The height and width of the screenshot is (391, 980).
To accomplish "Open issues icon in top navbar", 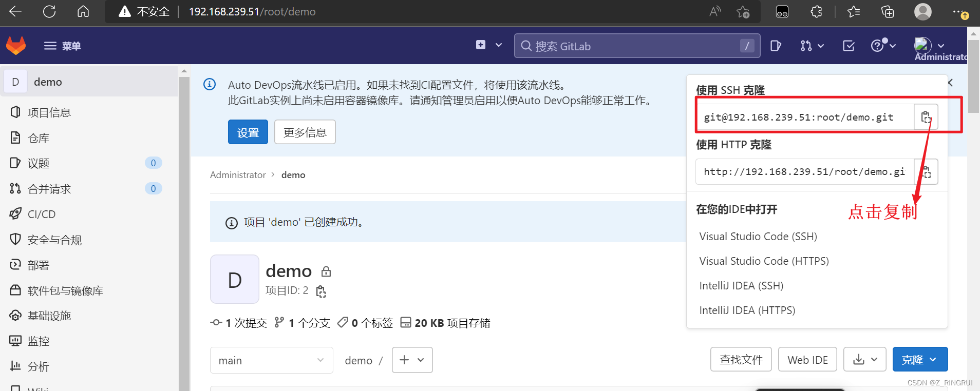I will 776,46.
